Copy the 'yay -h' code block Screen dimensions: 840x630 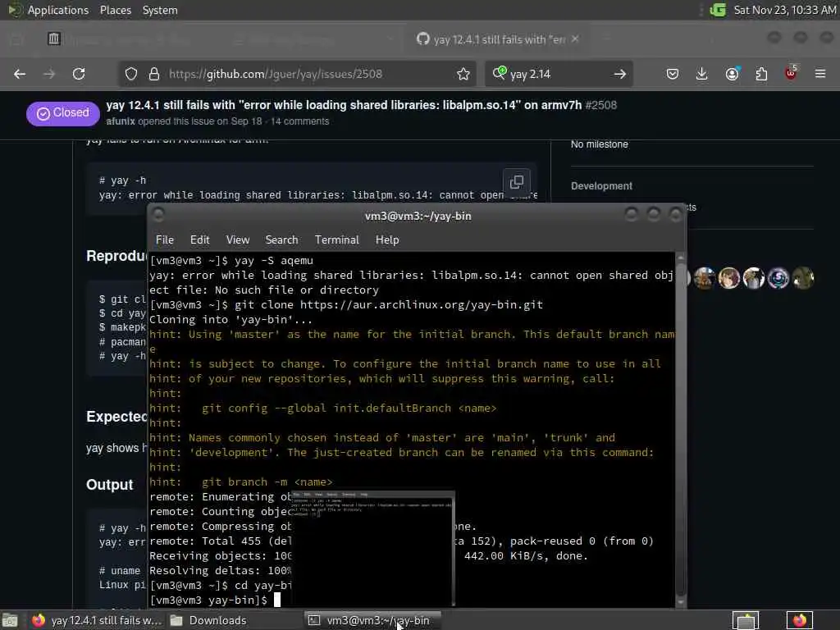(x=517, y=182)
